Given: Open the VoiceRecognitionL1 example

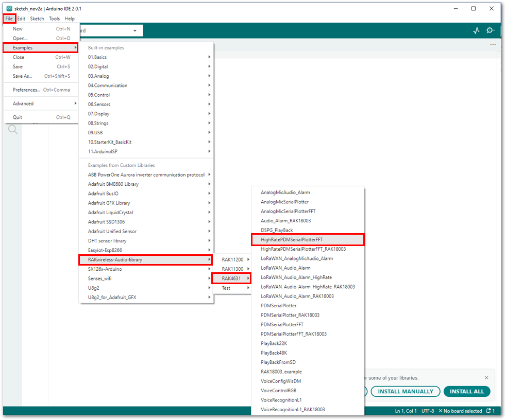Looking at the screenshot, I should [x=308, y=400].
